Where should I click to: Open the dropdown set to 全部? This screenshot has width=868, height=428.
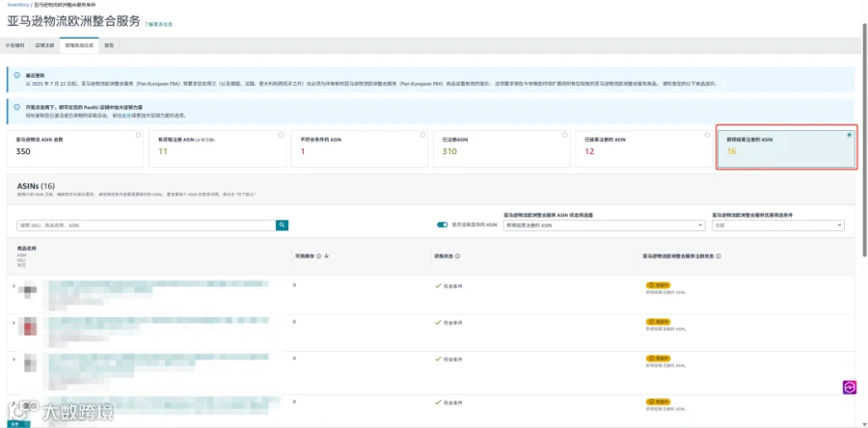pyautogui.click(x=777, y=225)
